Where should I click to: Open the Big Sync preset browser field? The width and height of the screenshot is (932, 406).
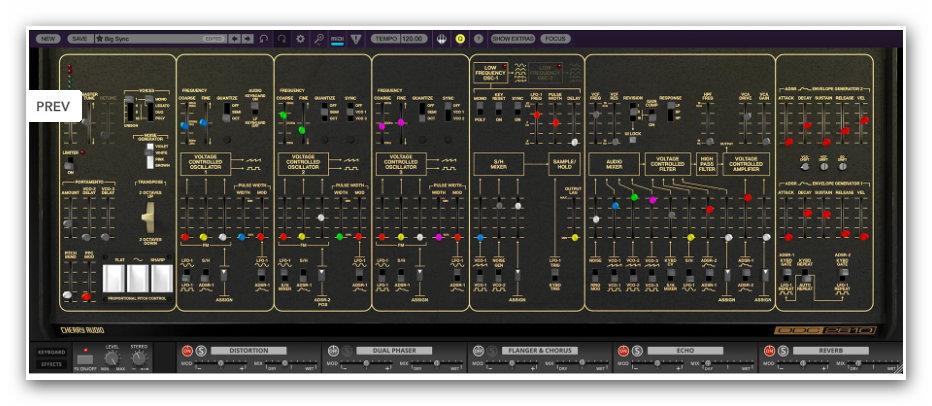(x=160, y=39)
